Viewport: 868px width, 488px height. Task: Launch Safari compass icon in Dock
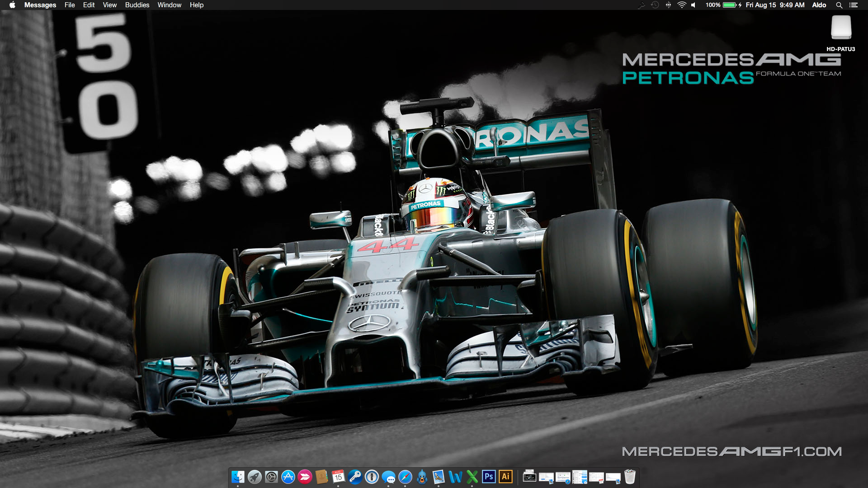[x=405, y=477]
